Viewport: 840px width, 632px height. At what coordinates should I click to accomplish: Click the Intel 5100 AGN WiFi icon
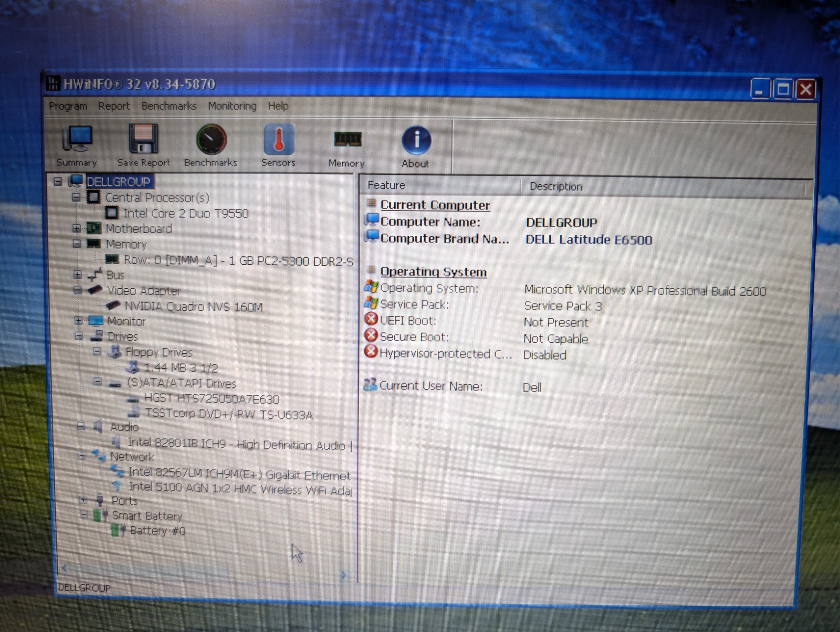pos(117,486)
